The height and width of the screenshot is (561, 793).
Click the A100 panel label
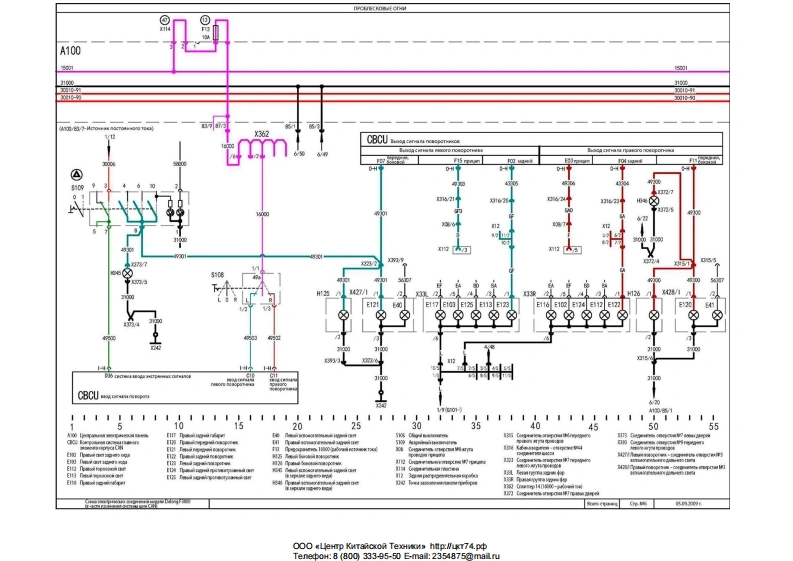tap(70, 48)
